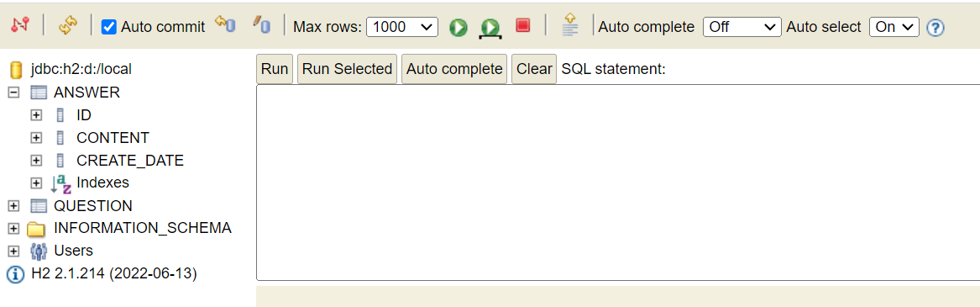Open the Max rows dropdown
Image resolution: width=980 pixels, height=307 pixels.
tap(402, 27)
